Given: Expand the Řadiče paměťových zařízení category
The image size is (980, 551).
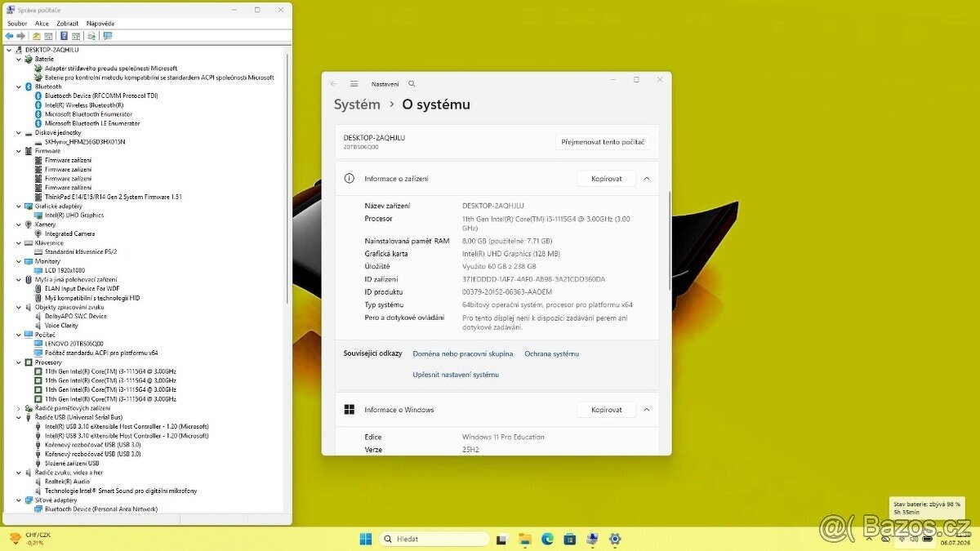Looking at the screenshot, I should click(x=19, y=408).
